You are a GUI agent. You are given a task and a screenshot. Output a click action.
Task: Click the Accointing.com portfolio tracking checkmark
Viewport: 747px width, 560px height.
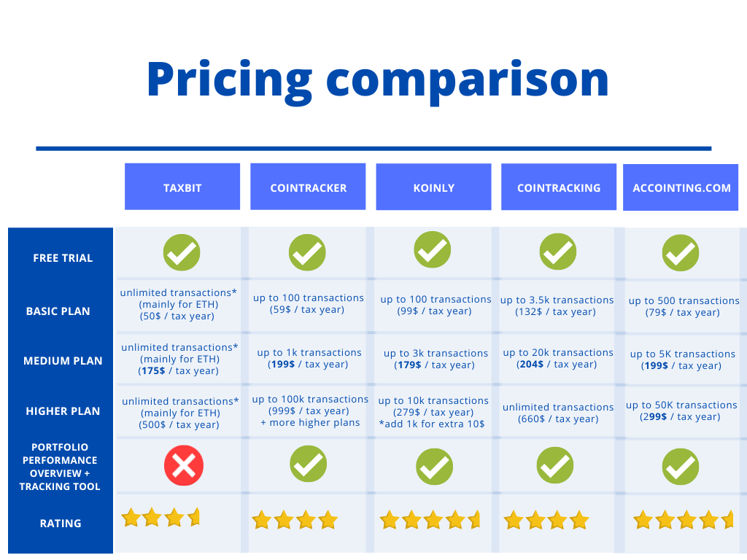[x=681, y=467]
